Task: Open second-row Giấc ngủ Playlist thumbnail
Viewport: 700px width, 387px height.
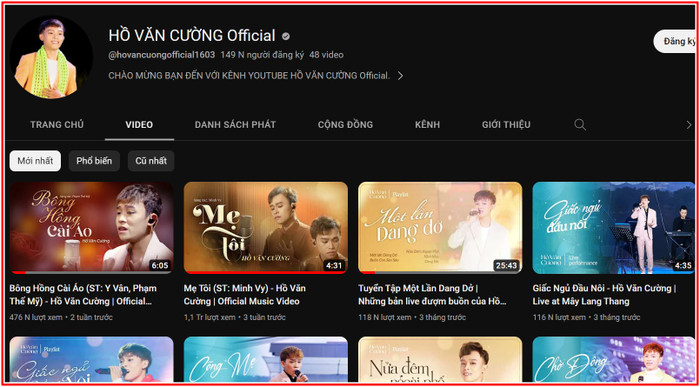Action: pyautogui.click(x=92, y=360)
